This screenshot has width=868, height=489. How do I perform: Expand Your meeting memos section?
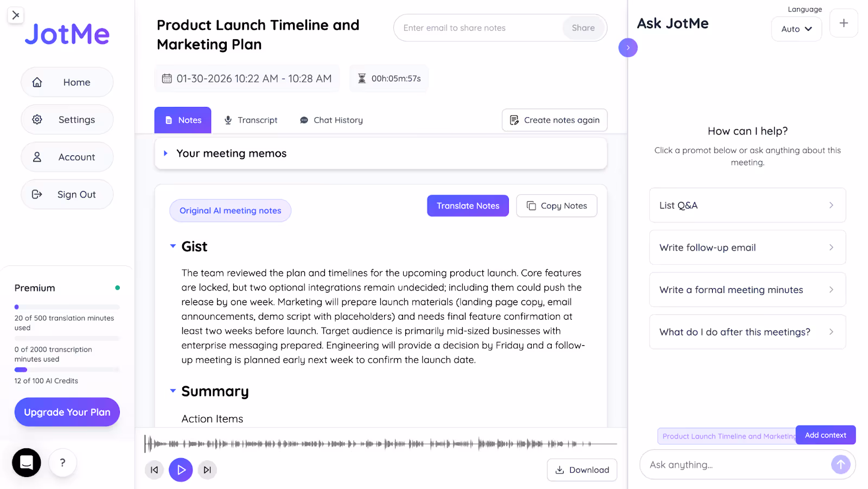click(381, 154)
